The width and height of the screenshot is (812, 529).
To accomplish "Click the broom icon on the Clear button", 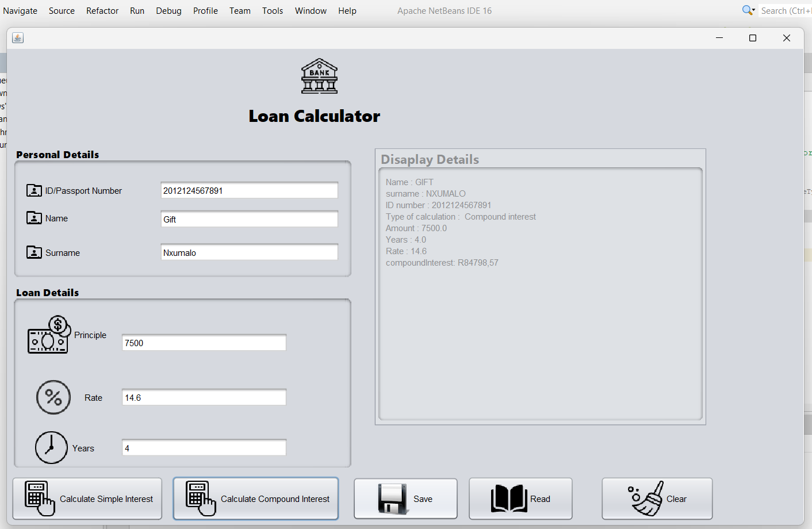I will click(x=649, y=498).
